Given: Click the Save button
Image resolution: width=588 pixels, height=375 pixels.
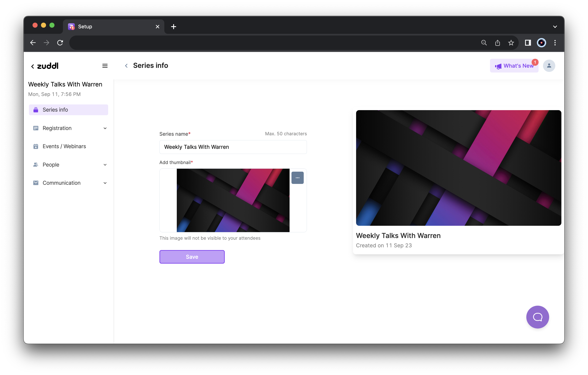Looking at the screenshot, I should 192,257.
